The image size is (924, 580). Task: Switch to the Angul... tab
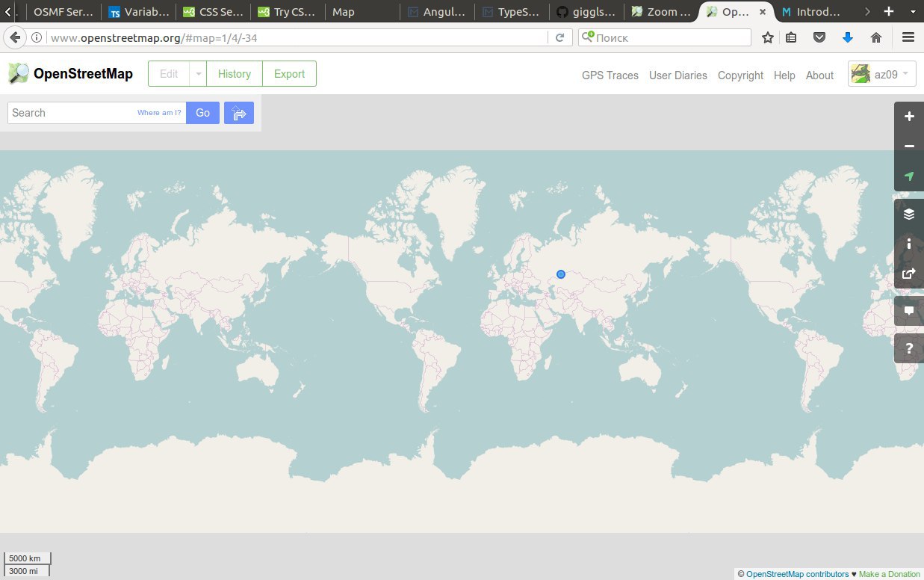pyautogui.click(x=437, y=12)
